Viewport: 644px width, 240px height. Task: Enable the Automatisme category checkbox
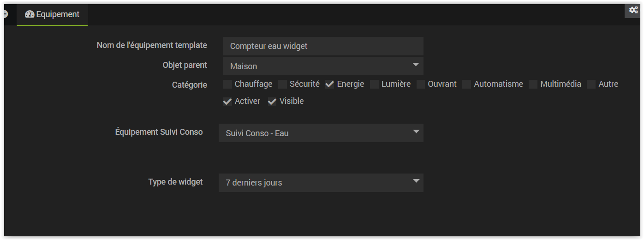pyautogui.click(x=467, y=84)
